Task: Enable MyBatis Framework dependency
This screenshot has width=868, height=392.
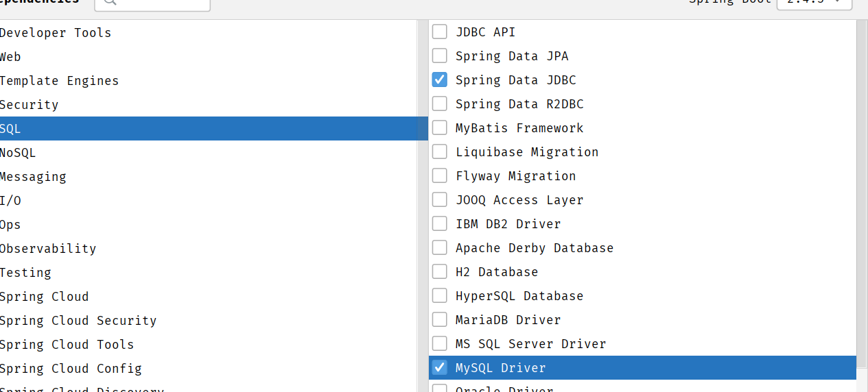Action: tap(440, 127)
